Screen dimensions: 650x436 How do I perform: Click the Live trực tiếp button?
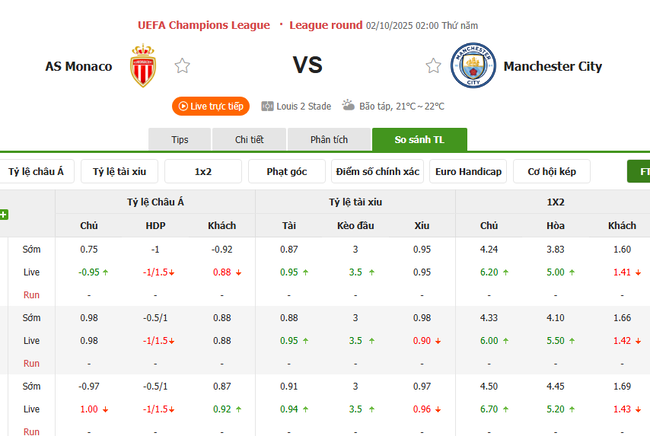point(210,106)
